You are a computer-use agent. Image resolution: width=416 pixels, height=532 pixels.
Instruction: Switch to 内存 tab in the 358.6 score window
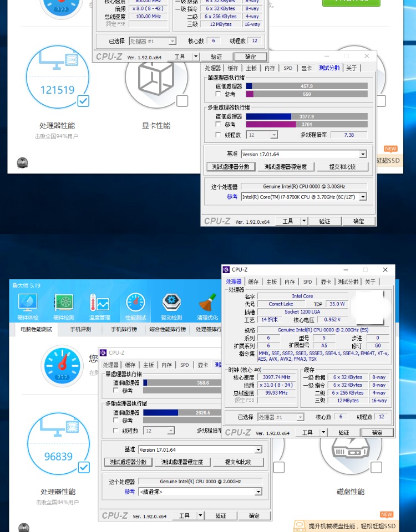point(167,365)
